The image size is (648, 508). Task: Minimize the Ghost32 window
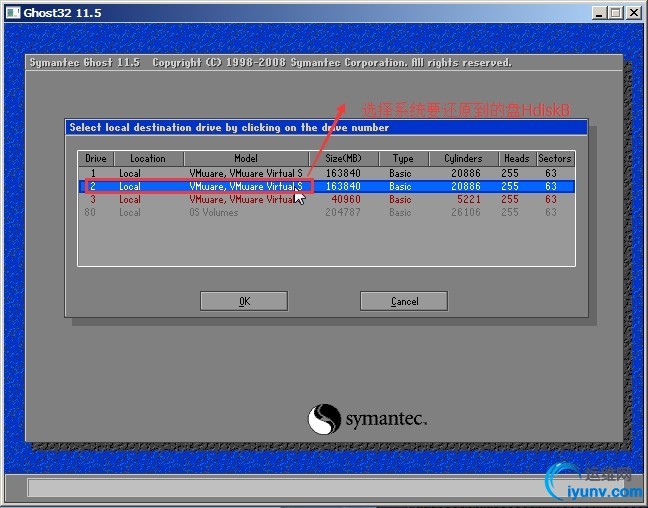[x=599, y=13]
